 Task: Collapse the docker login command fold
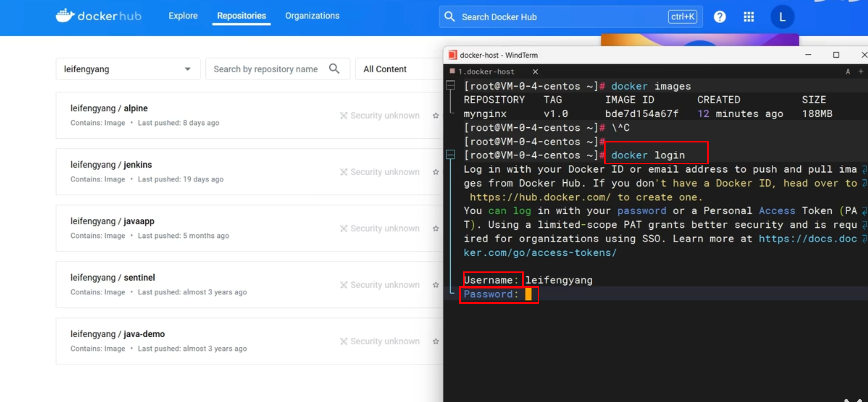[450, 155]
